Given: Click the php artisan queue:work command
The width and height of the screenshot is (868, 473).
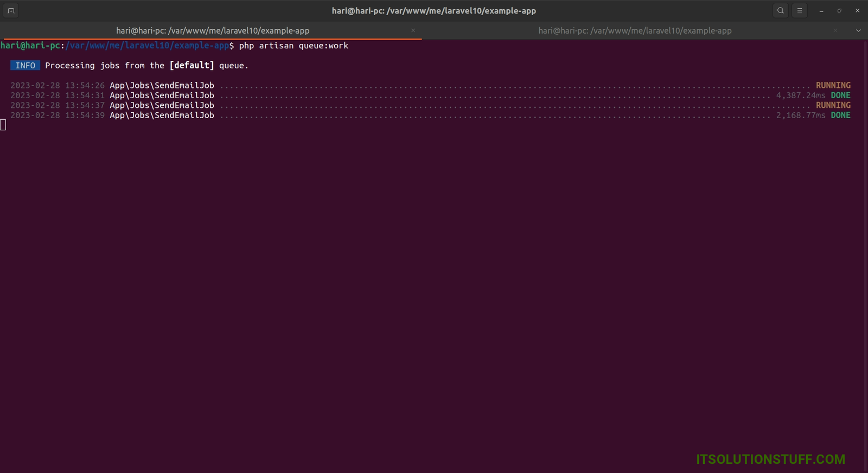Looking at the screenshot, I should click(x=293, y=46).
